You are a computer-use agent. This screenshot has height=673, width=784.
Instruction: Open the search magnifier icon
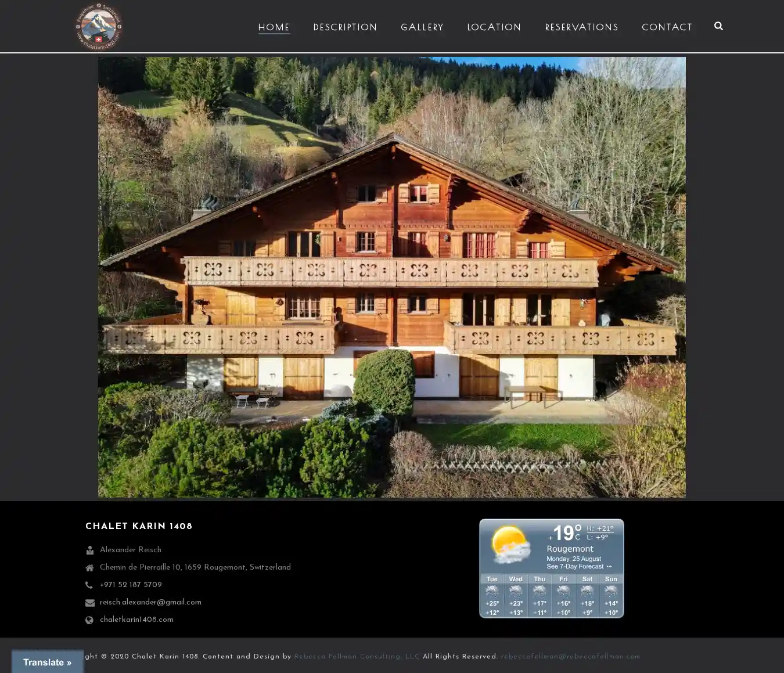[x=718, y=26]
